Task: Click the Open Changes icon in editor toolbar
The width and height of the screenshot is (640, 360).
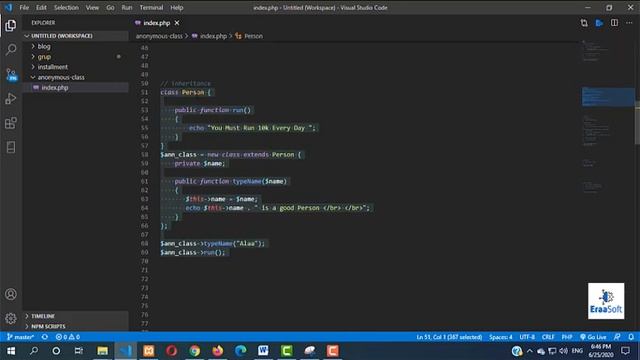Action: tap(584, 23)
